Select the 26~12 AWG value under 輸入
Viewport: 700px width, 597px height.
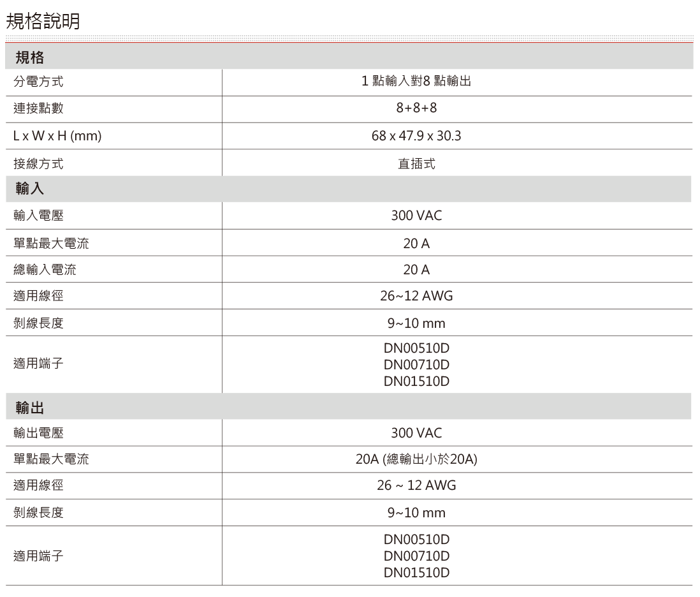coord(416,297)
